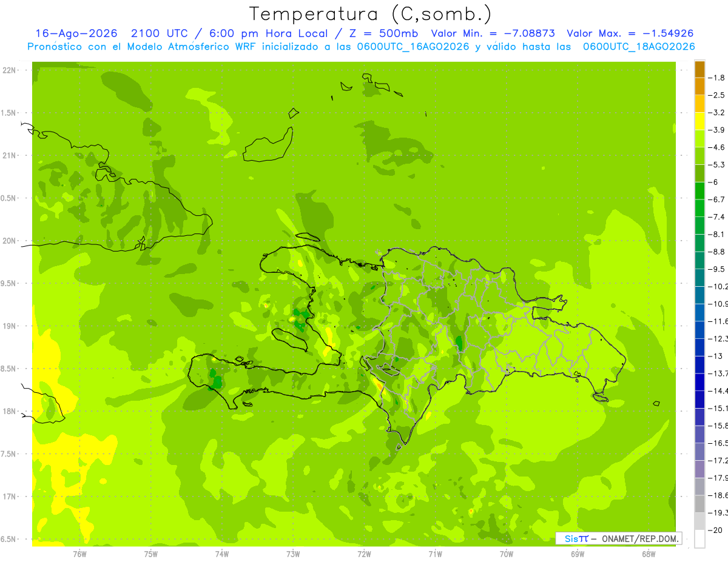This screenshot has height=562, width=728.
Task: Click the 17N latitude label
Action: point(9,497)
